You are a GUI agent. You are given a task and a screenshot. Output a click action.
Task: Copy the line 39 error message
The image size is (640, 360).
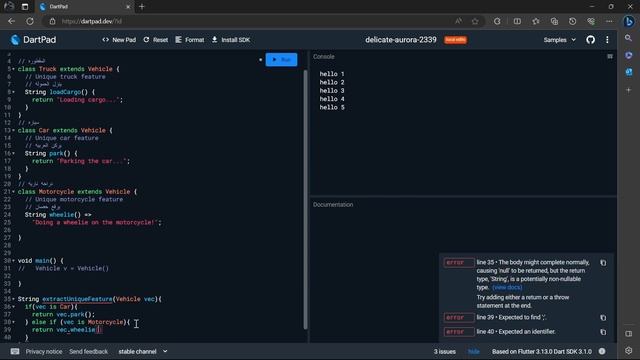603,318
